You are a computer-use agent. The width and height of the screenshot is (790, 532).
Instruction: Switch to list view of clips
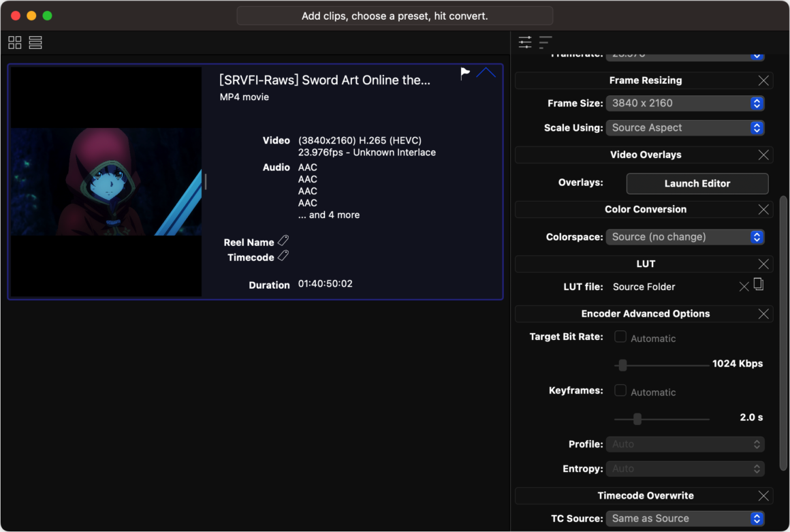35,42
